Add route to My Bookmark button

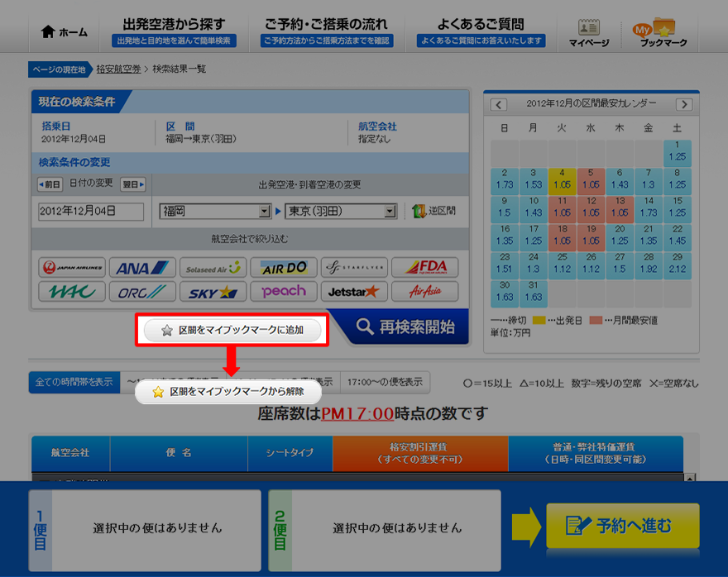[232, 330]
